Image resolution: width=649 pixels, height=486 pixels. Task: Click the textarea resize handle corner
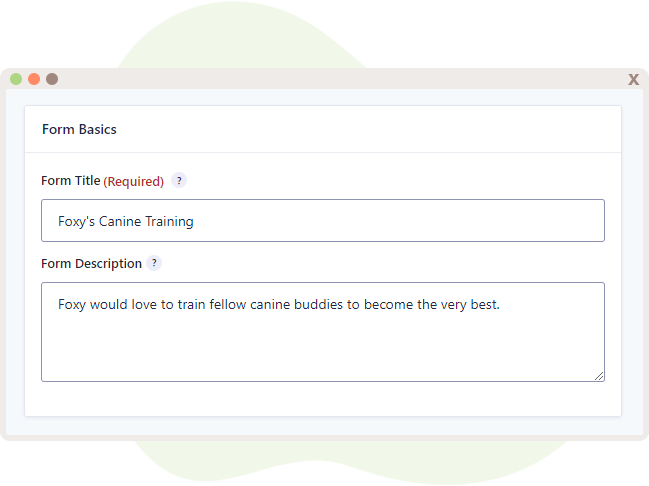point(599,376)
